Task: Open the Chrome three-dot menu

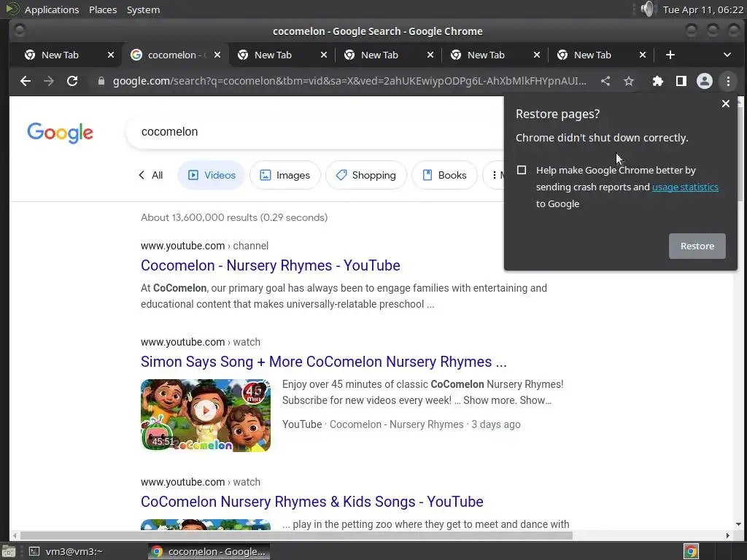Action: pos(728,81)
